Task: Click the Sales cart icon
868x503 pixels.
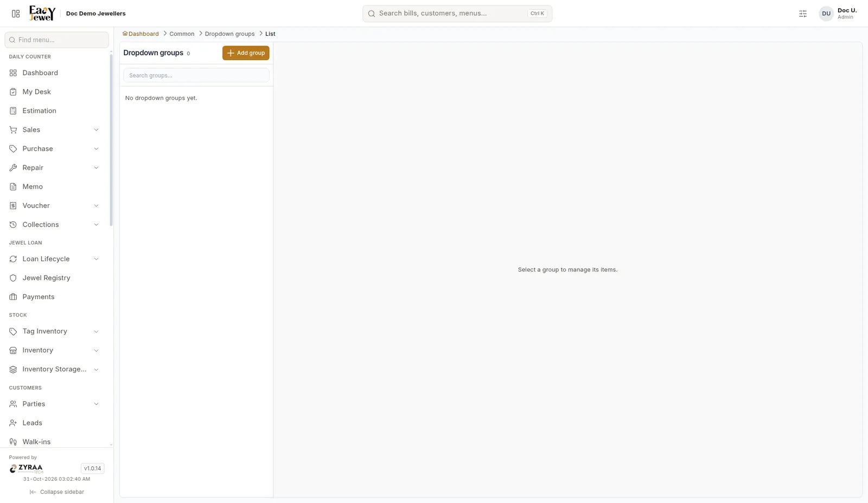Action: 13,130
